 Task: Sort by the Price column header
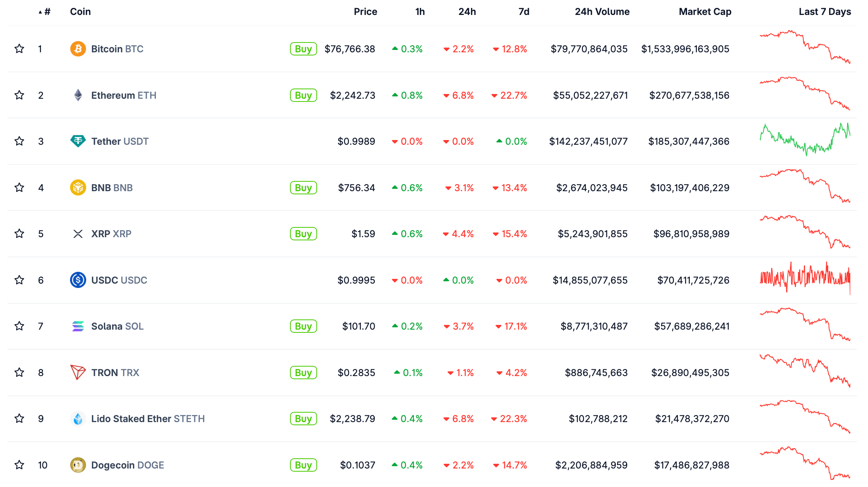(x=365, y=12)
